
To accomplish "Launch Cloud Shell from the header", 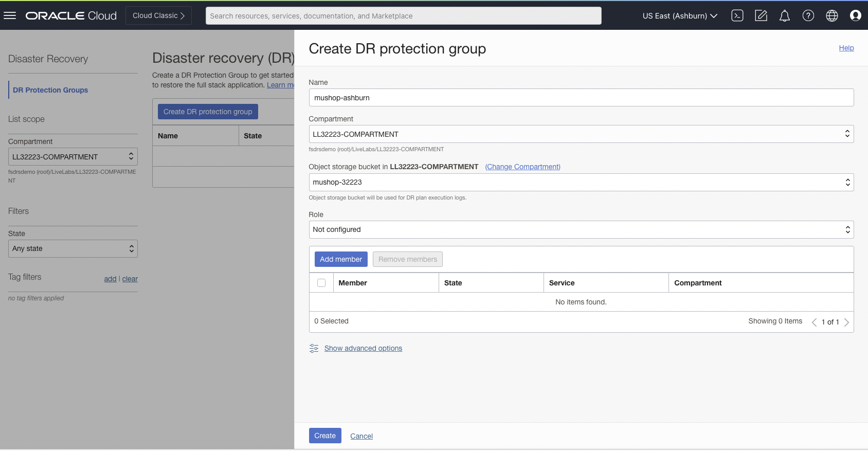I will tap(737, 15).
